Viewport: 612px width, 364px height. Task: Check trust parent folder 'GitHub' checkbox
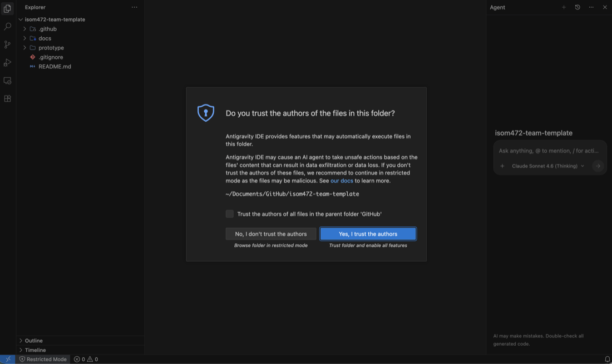[x=229, y=213]
